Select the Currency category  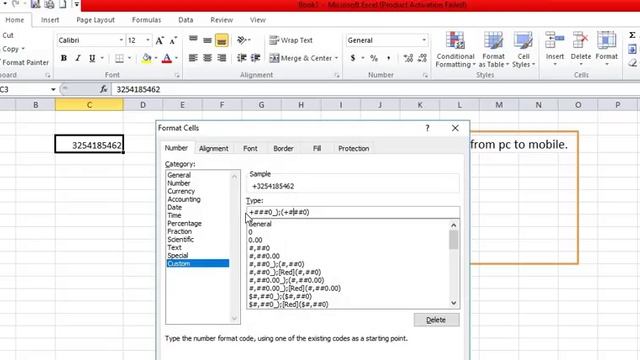(181, 191)
